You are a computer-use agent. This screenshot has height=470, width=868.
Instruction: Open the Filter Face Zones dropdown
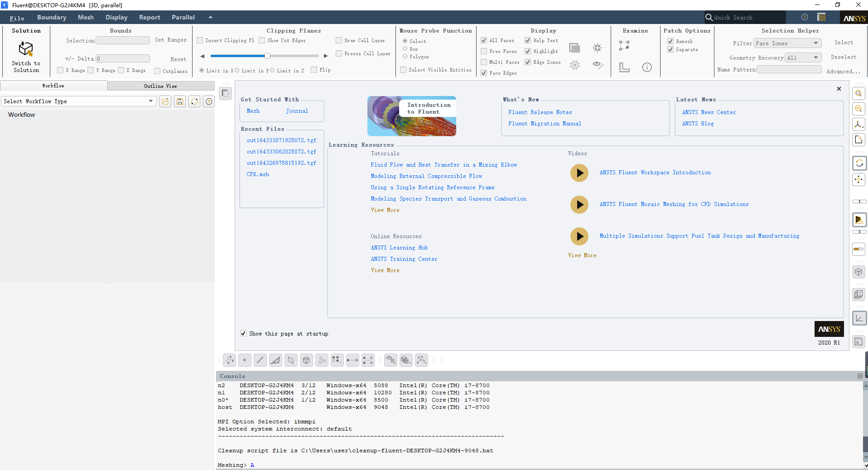[x=788, y=43]
